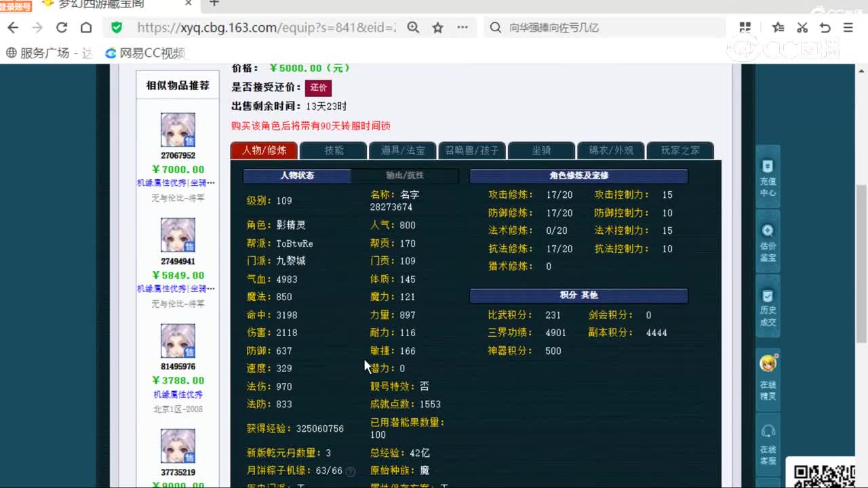Viewport: 868px width, 488px height.
Task: Go forward in browser history
Action: click(37, 28)
